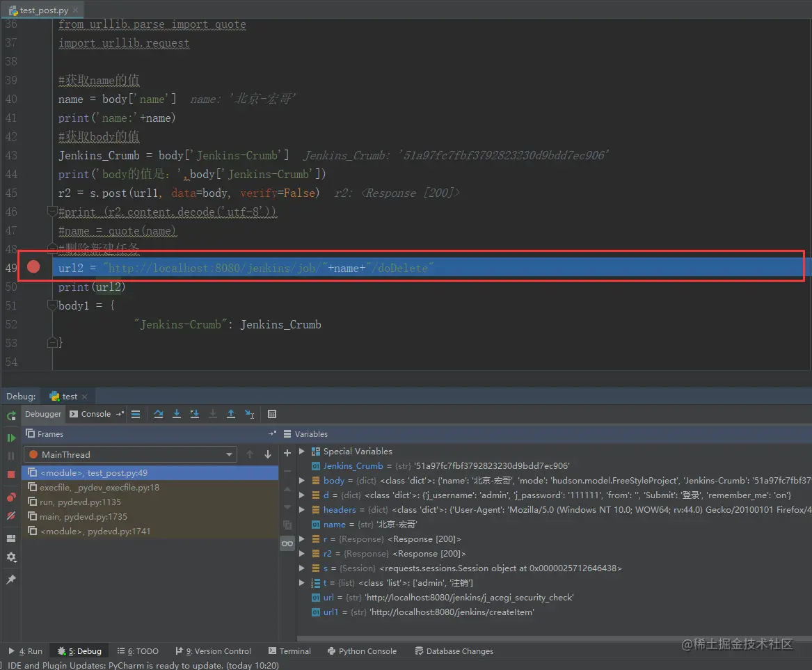Click layout arrow next to Console

(x=120, y=414)
